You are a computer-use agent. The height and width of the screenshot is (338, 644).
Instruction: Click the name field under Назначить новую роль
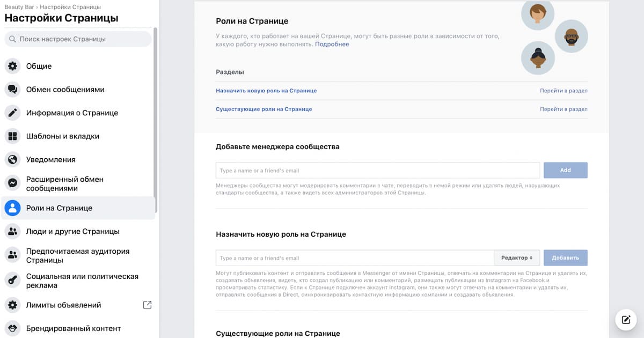354,258
